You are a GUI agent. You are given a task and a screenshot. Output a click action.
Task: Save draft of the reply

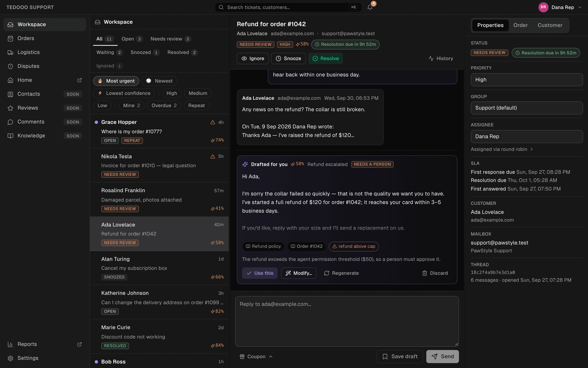400,356
